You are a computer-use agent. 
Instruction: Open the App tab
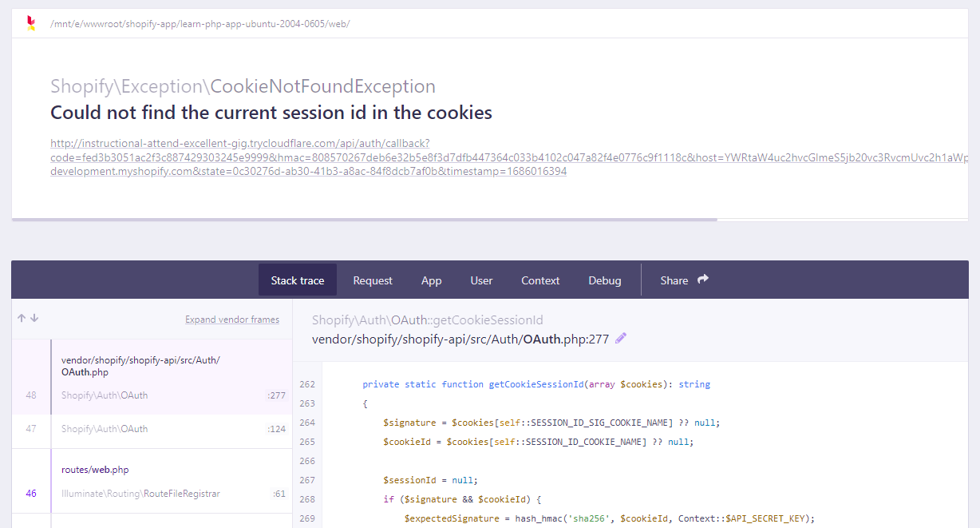[x=432, y=280]
